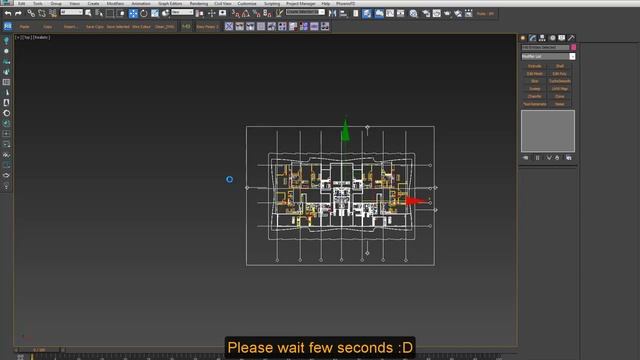Switch to the Display command panel tab
Viewport: 640px width, 360px height.
click(562, 38)
